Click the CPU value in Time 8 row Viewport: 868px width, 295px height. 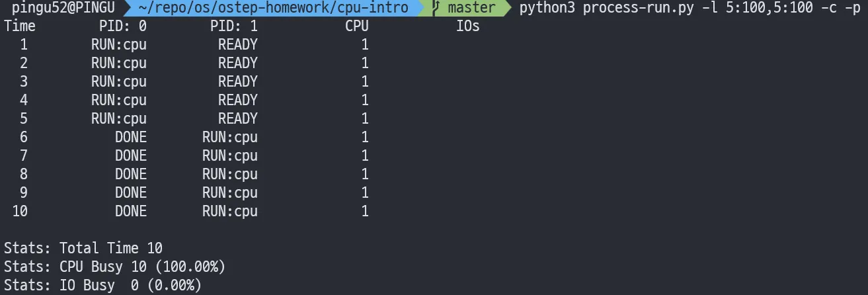[365, 175]
